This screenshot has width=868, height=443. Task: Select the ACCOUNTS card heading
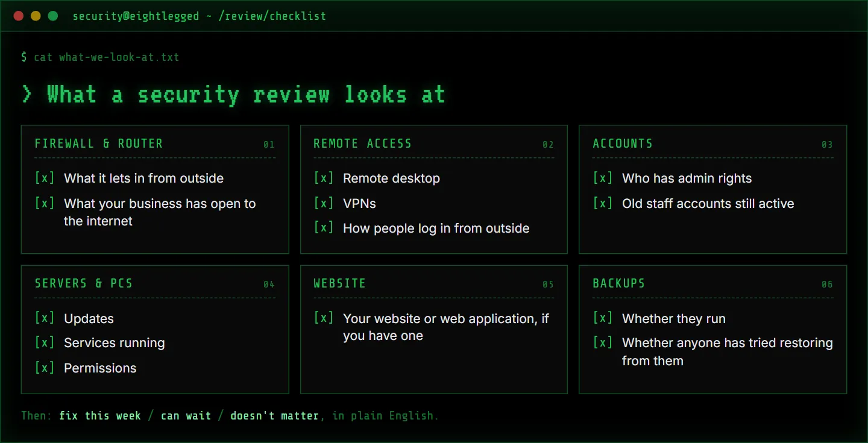pos(623,143)
